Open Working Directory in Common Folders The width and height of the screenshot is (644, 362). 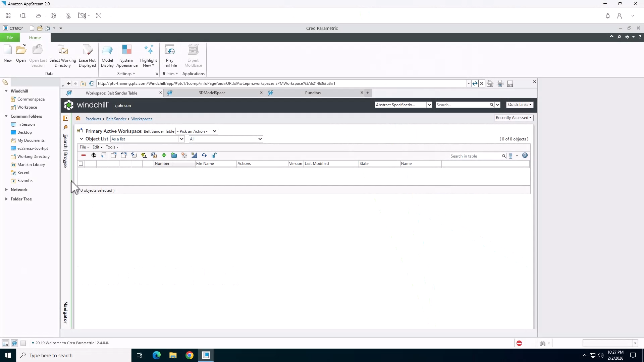click(34, 157)
